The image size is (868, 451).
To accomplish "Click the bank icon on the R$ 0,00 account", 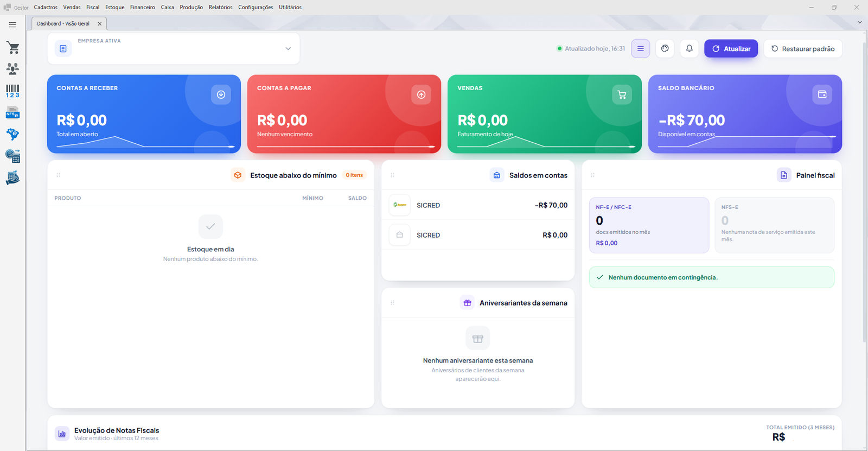I will point(400,235).
